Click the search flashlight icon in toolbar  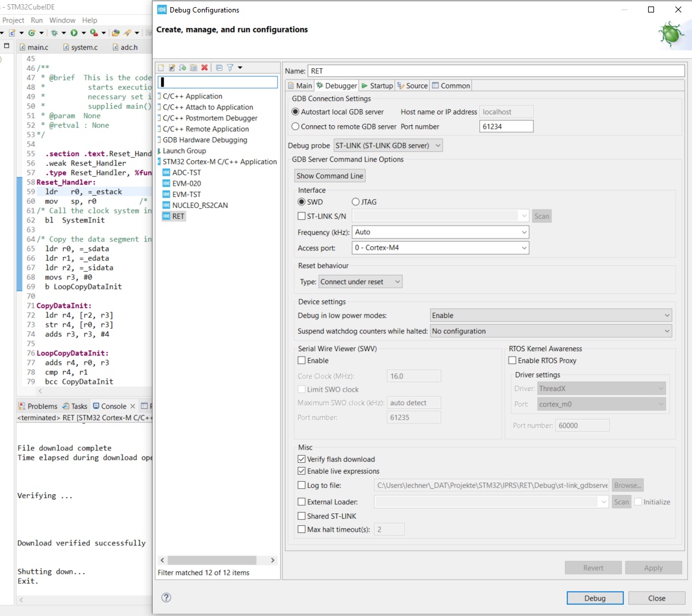[127, 33]
